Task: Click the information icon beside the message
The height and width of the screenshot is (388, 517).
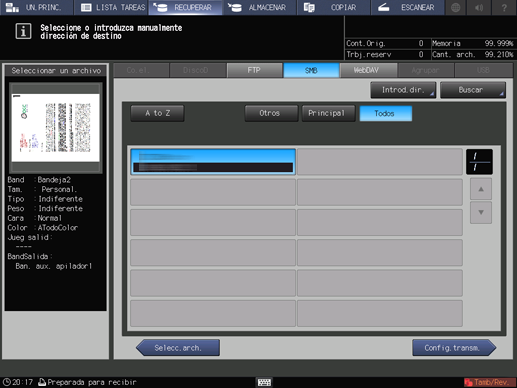Action: point(23,31)
